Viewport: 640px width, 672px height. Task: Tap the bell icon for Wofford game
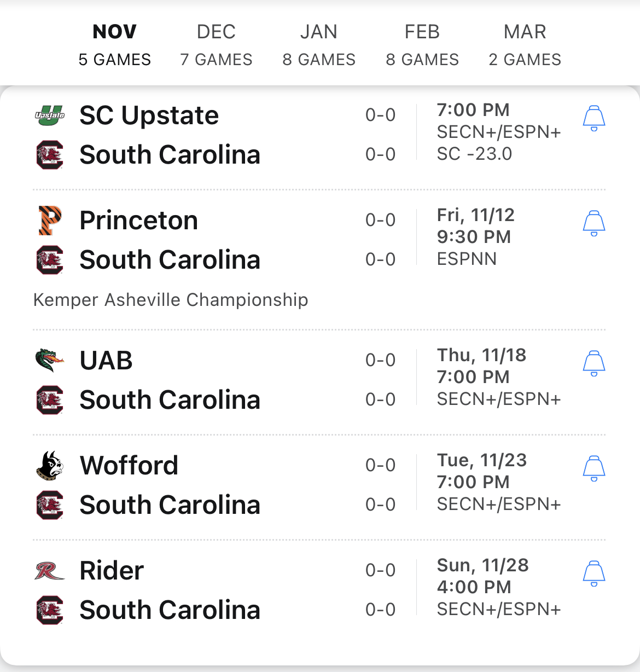[594, 468]
